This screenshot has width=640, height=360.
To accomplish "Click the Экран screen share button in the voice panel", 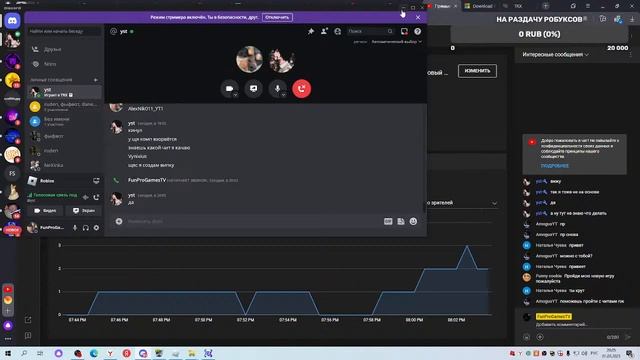I will pos(84,211).
